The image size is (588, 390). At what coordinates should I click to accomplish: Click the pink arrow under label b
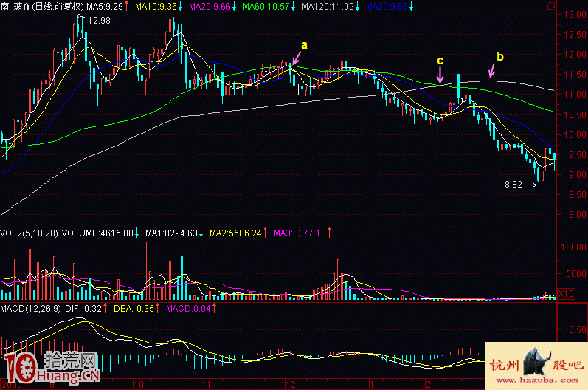click(492, 71)
